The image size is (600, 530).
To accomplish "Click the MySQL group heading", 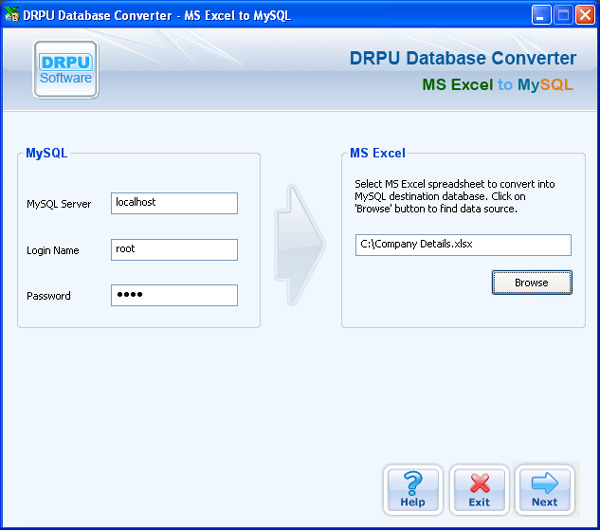I will 46,153.
